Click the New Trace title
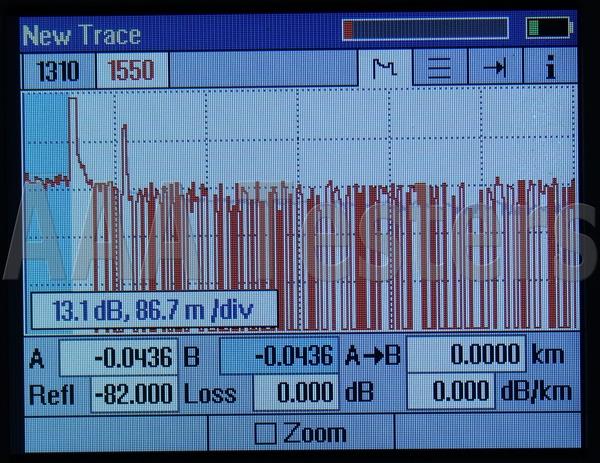Screen dimensions: 600x463 82,35
